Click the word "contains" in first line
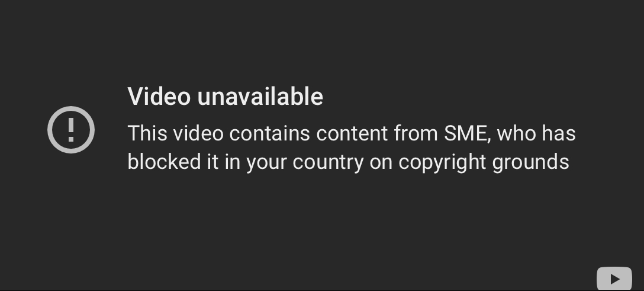Viewport: 644px width, 291px height. click(269, 133)
